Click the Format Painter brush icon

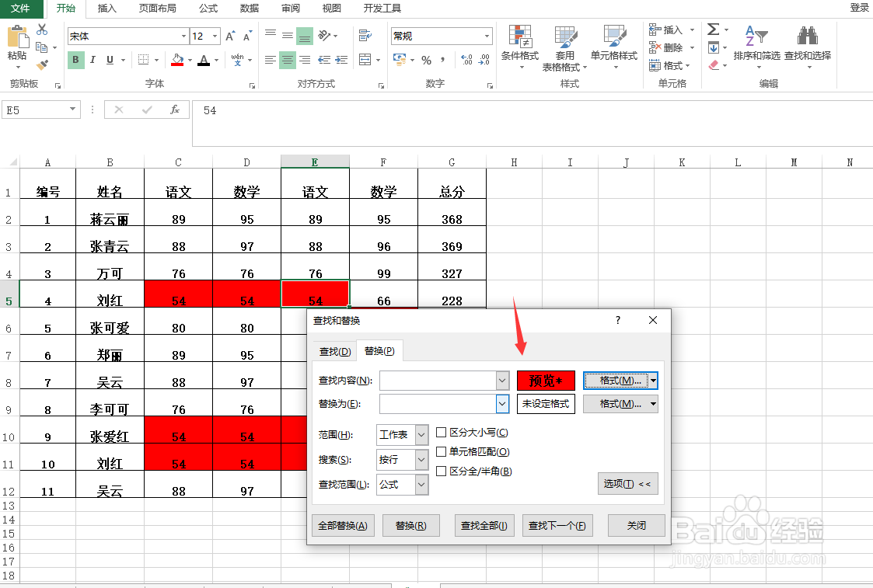(x=42, y=65)
